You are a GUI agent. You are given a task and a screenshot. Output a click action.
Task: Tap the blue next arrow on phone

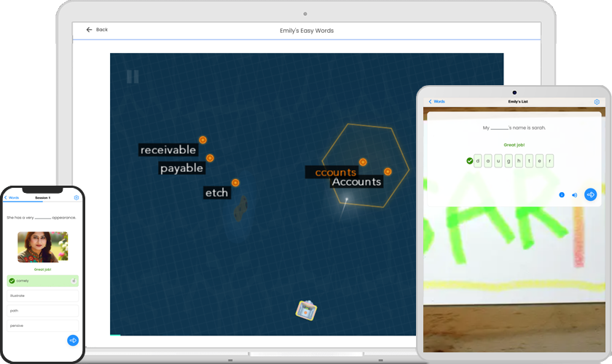pos(73,341)
